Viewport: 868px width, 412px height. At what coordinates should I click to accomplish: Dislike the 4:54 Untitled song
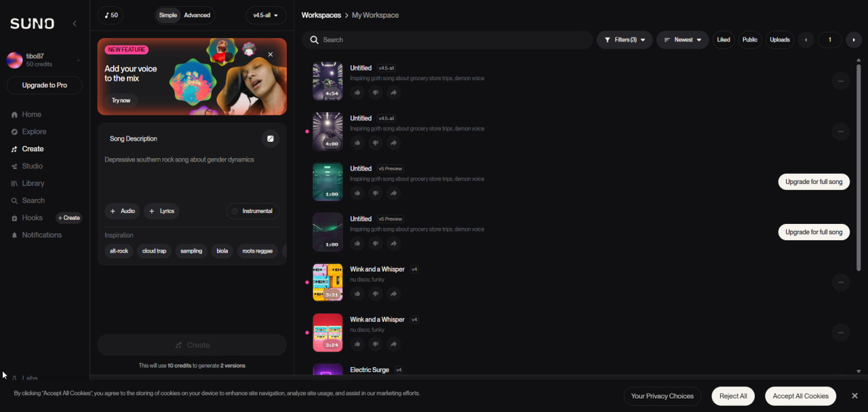click(x=376, y=93)
